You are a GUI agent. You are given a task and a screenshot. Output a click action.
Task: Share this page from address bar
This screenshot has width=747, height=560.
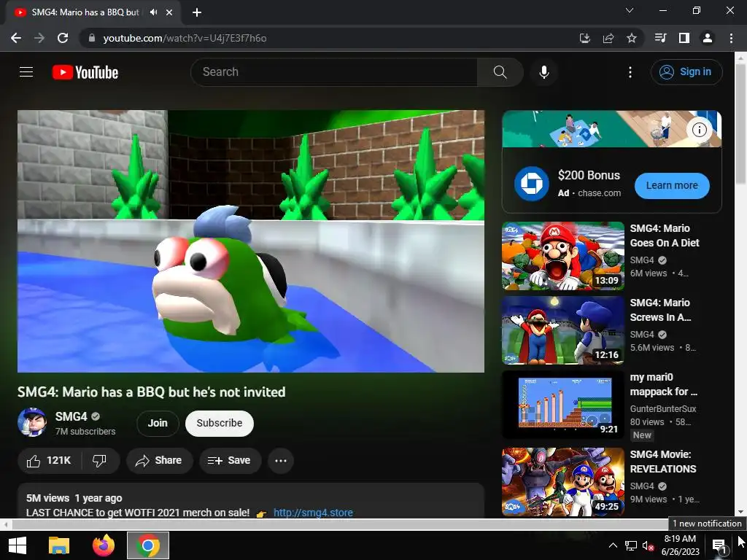(x=608, y=38)
